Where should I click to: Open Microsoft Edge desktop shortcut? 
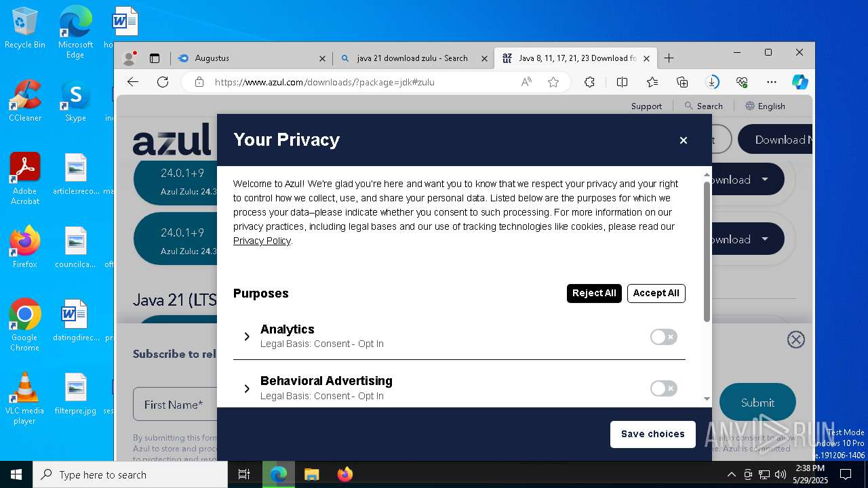(x=75, y=32)
